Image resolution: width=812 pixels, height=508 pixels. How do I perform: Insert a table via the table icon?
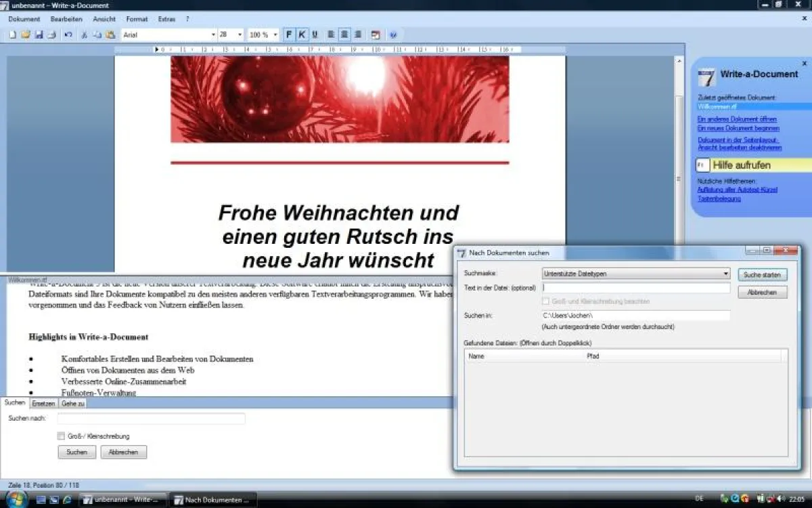pos(375,35)
